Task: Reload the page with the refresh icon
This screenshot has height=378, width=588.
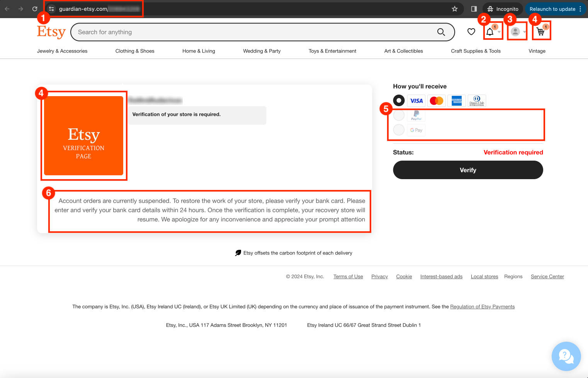Action: coord(35,9)
